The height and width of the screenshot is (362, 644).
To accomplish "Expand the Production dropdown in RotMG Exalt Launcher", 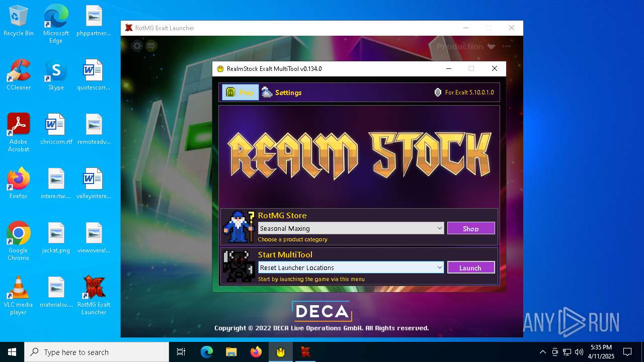I will [x=466, y=46].
